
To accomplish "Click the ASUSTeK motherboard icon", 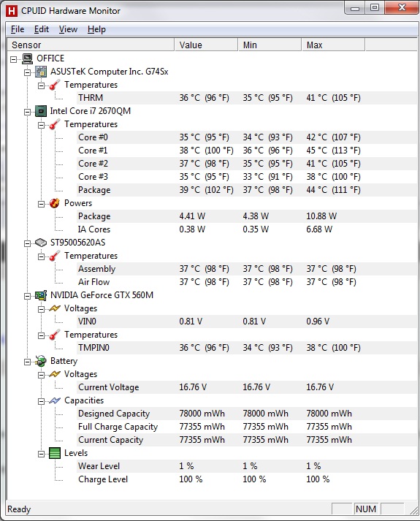I will click(x=41, y=72).
